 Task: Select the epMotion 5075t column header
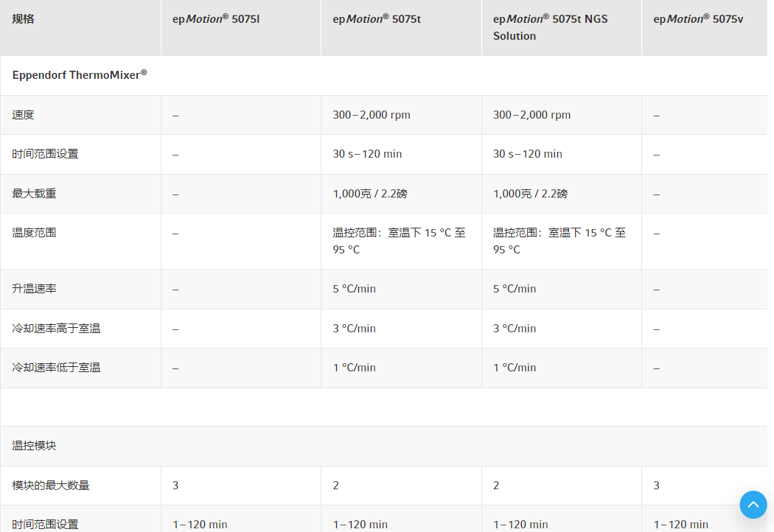(377, 19)
